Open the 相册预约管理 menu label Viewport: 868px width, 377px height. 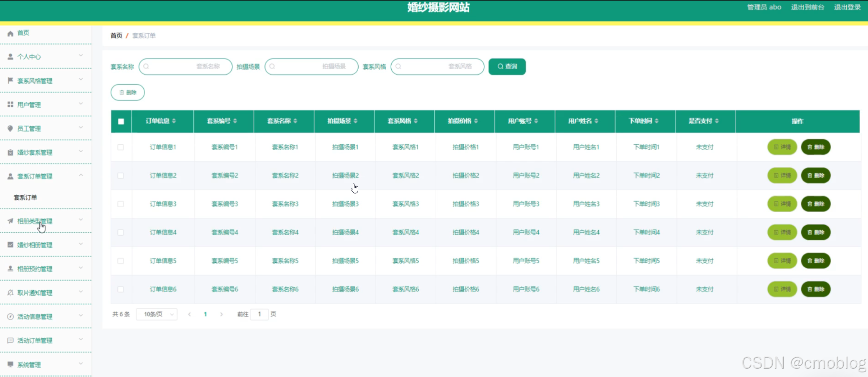[x=35, y=269]
